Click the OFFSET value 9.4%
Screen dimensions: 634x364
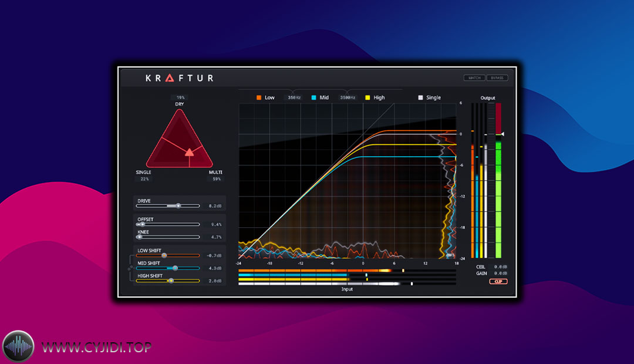click(216, 224)
